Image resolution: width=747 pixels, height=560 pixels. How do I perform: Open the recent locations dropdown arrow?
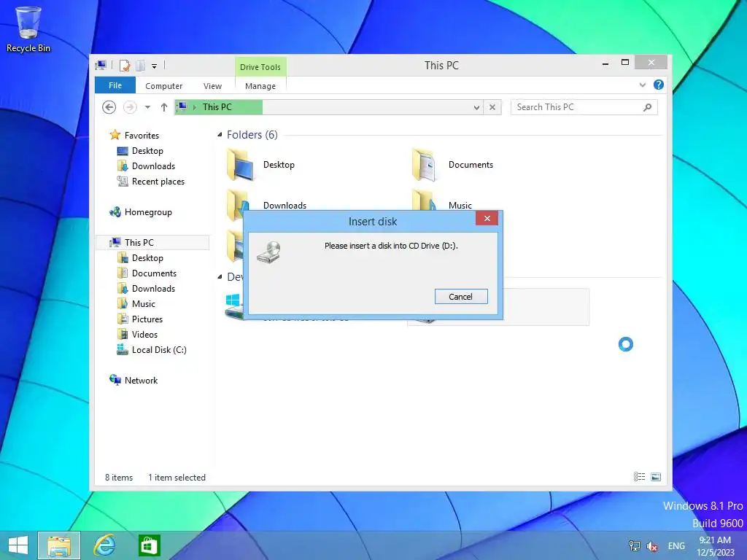pos(147,107)
